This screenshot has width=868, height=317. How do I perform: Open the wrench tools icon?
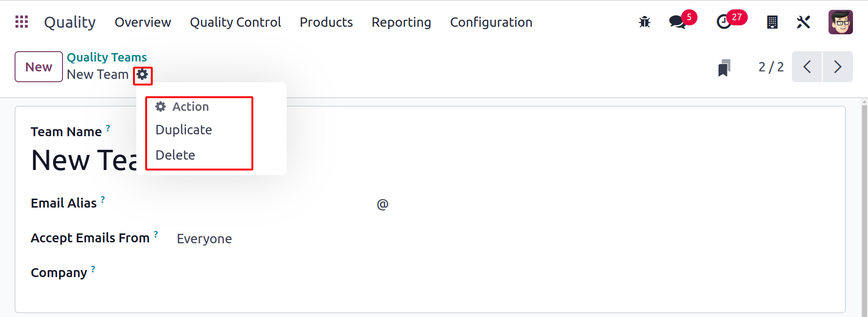pyautogui.click(x=804, y=22)
